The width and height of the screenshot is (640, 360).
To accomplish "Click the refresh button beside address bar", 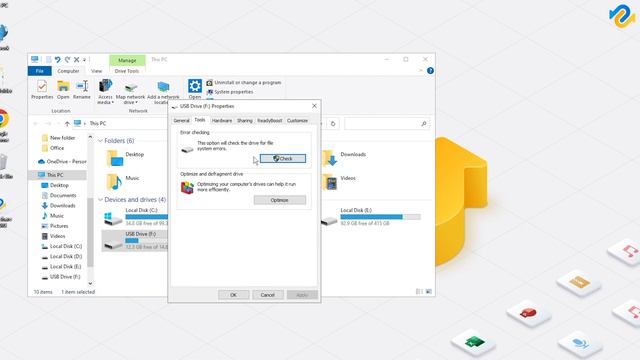I will 333,124.
